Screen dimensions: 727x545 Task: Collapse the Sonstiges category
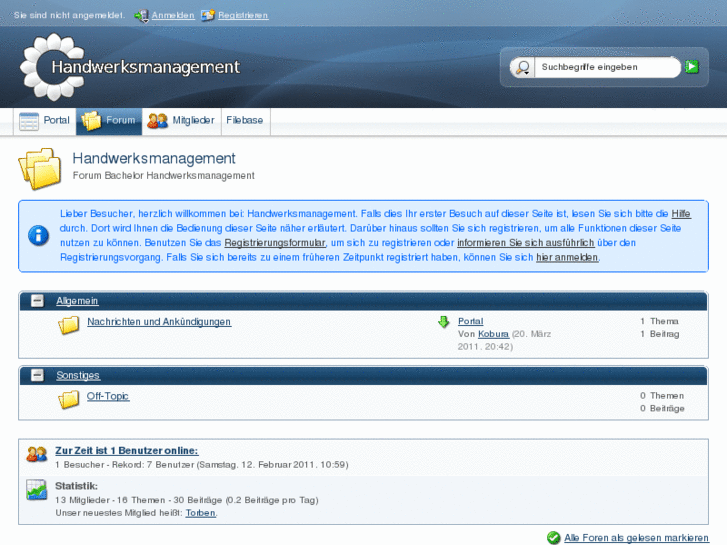click(x=37, y=375)
